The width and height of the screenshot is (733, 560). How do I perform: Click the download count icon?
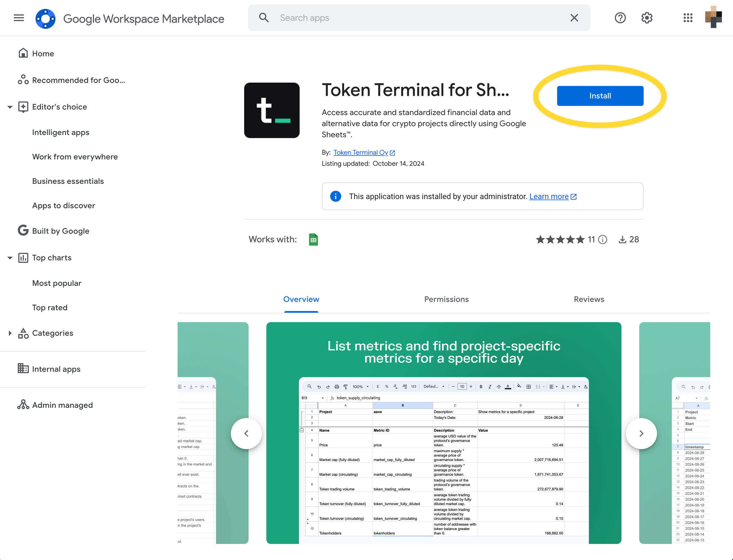pyautogui.click(x=622, y=239)
